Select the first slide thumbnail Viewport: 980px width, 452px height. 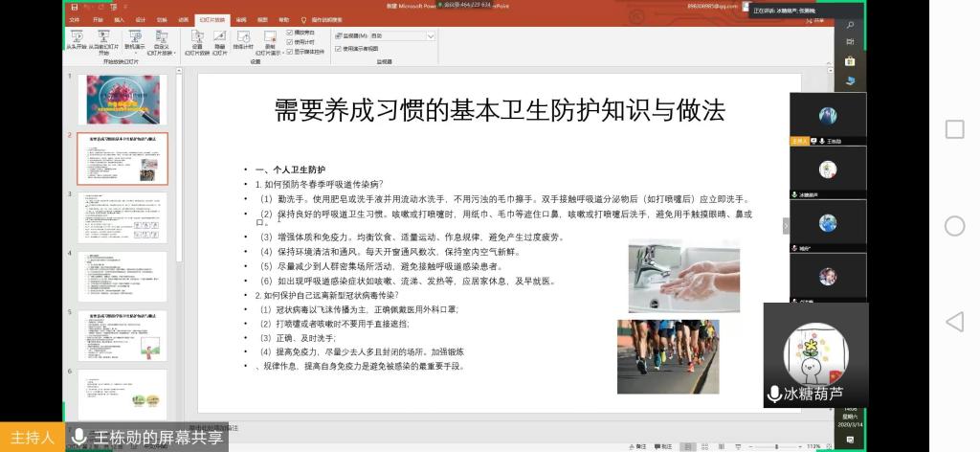click(x=122, y=100)
